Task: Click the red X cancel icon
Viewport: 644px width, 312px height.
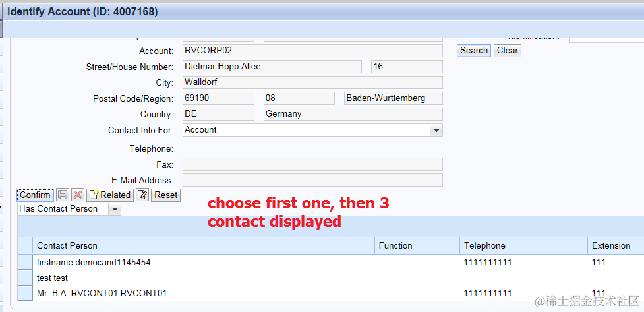Action: [x=78, y=195]
